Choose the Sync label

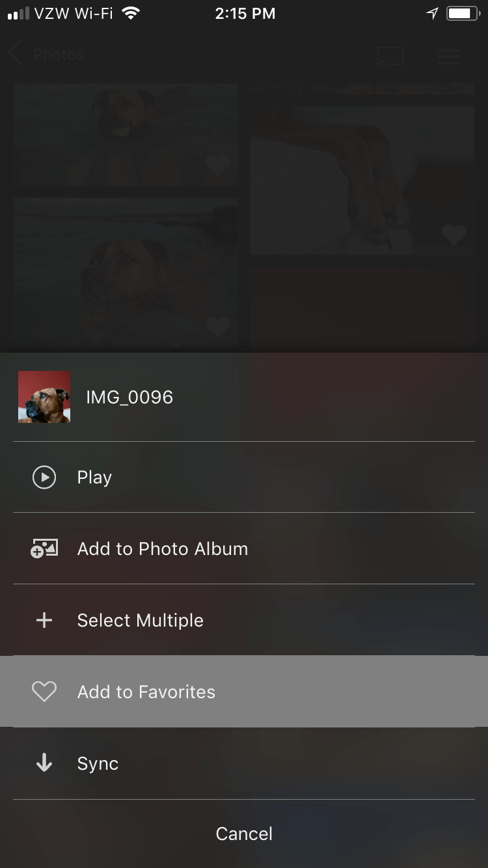(98, 763)
